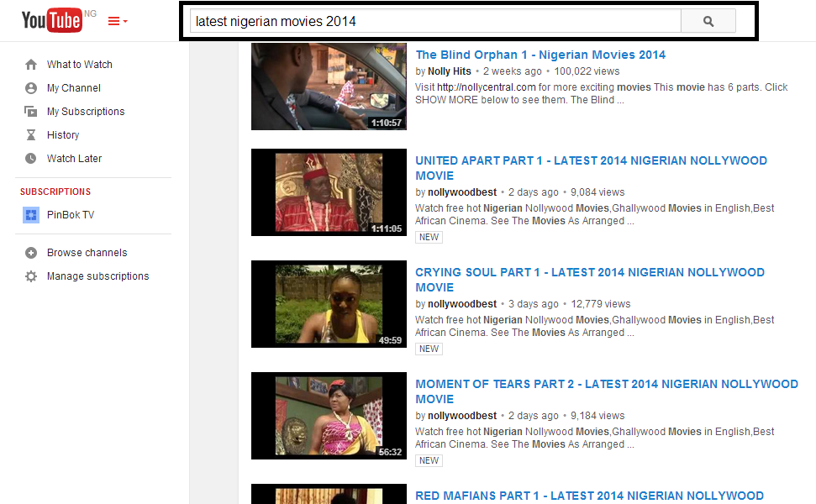Open the UNITED APART PART 1 title link
The image size is (816, 504).
point(591,168)
